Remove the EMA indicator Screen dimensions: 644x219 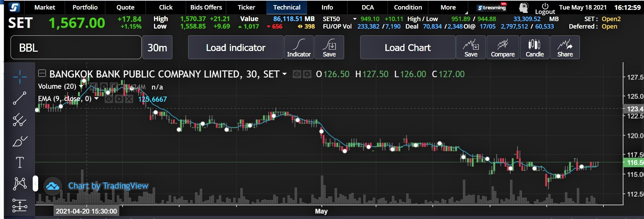129,99
